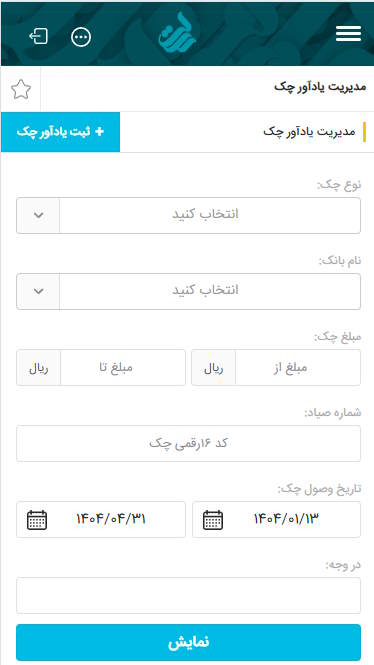Viewport: 374px width, 665px height.
Task: Focus the مبلغ از amount field
Action: click(298, 368)
